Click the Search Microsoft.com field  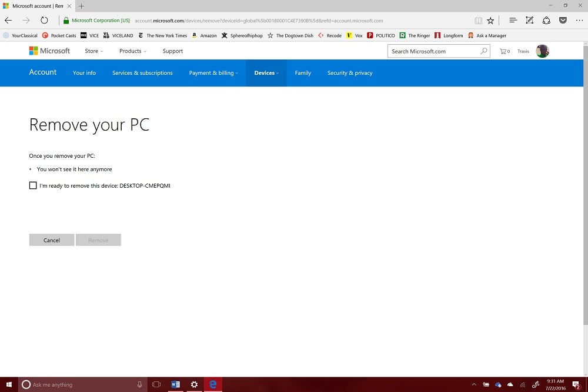[435, 51]
